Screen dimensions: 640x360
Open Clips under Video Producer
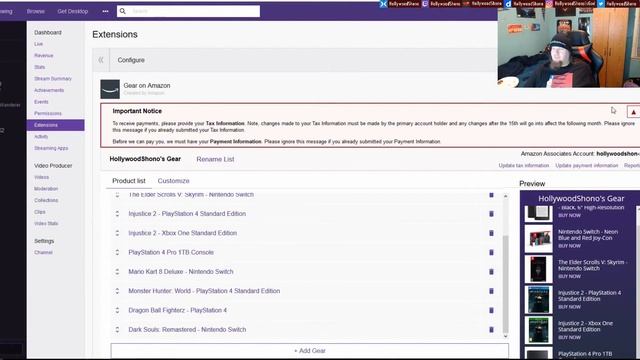40,212
